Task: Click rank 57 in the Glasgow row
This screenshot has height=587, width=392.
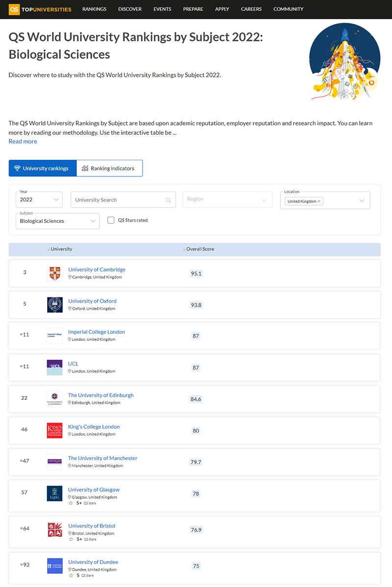Action: [x=24, y=492]
